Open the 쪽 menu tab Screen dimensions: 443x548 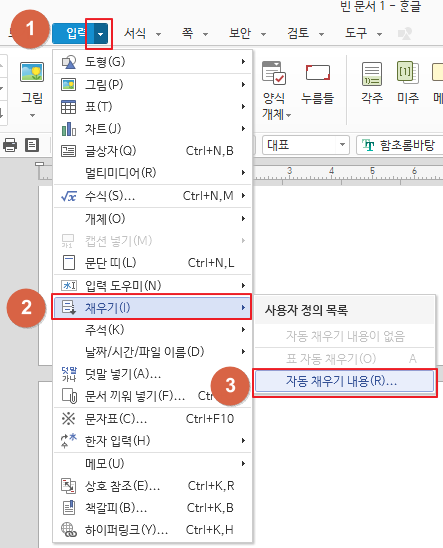187,34
